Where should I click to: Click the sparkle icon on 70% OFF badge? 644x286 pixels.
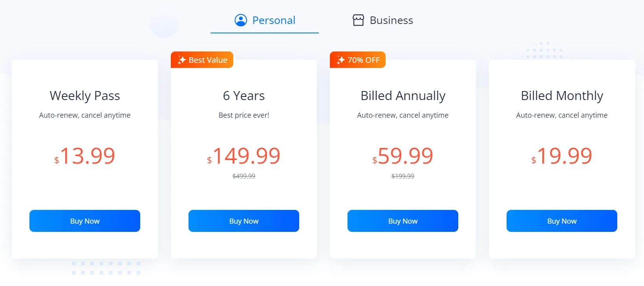pyautogui.click(x=340, y=60)
